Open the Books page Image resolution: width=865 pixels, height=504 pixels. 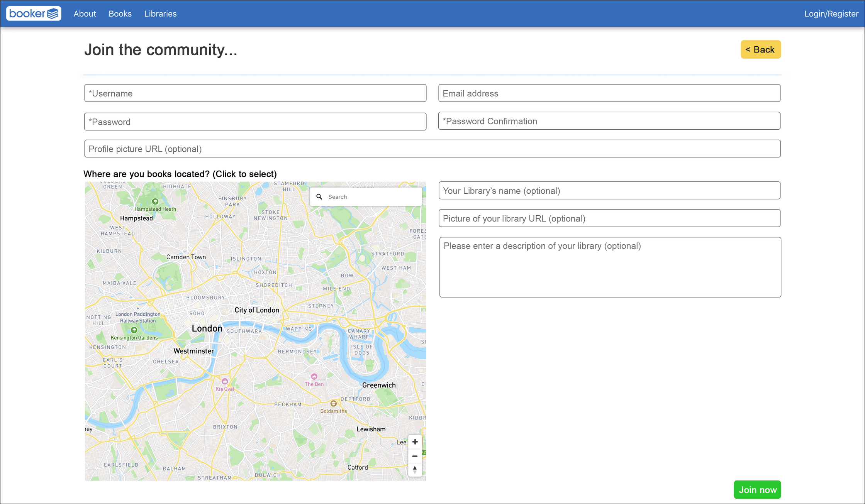120,14
